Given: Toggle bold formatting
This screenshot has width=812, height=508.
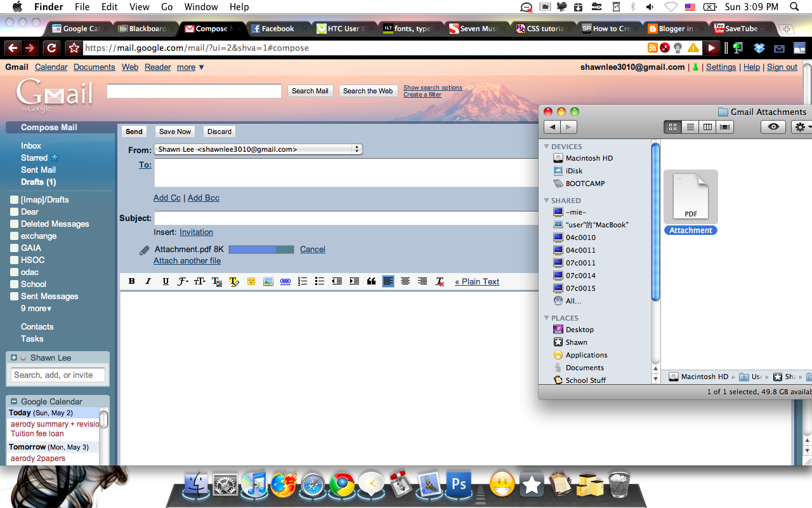Looking at the screenshot, I should pos(131,281).
